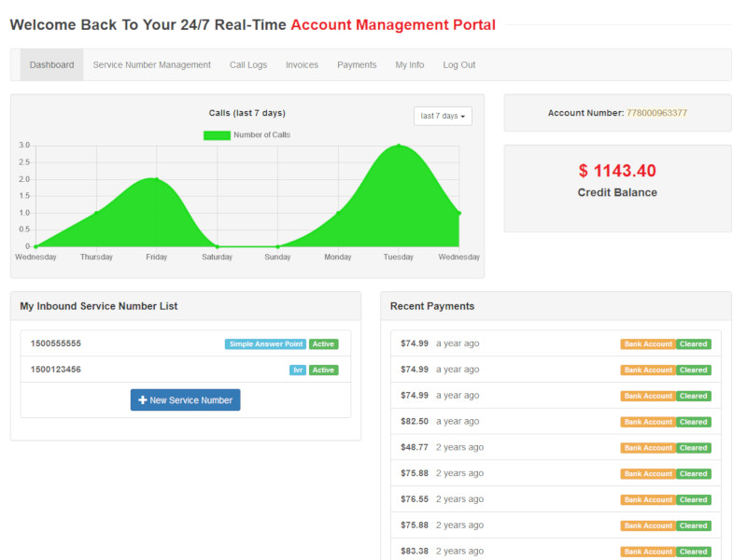Switch to the Invoices tab
The image size is (747, 560).
click(302, 65)
